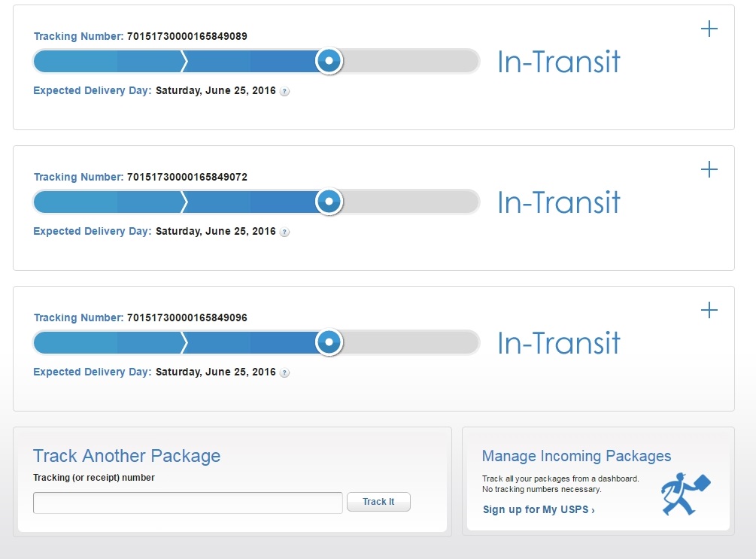756x559 pixels.
Task: Click help icon beside second expected delivery date
Action: coord(285,232)
